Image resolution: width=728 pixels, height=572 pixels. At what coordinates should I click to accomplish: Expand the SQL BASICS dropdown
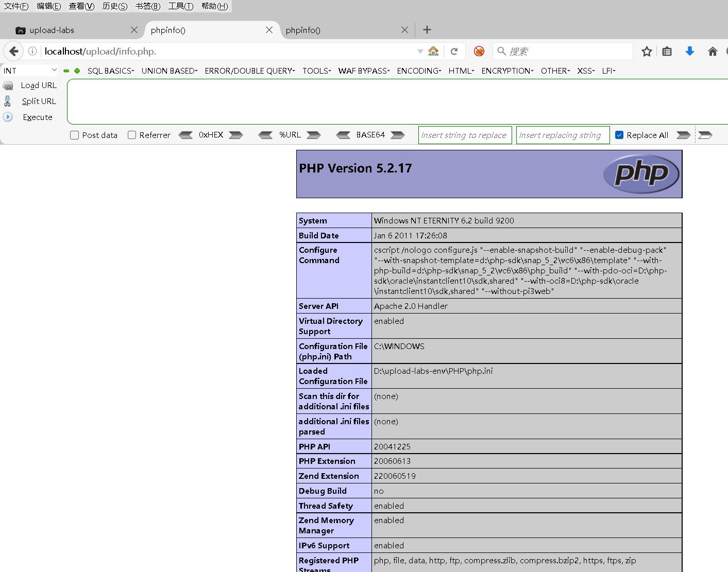pos(111,71)
